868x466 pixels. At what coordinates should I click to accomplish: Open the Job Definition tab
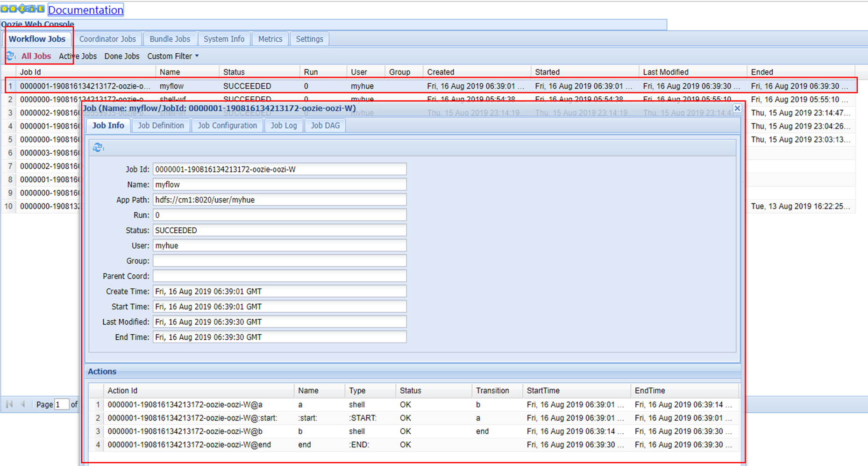[x=161, y=126]
